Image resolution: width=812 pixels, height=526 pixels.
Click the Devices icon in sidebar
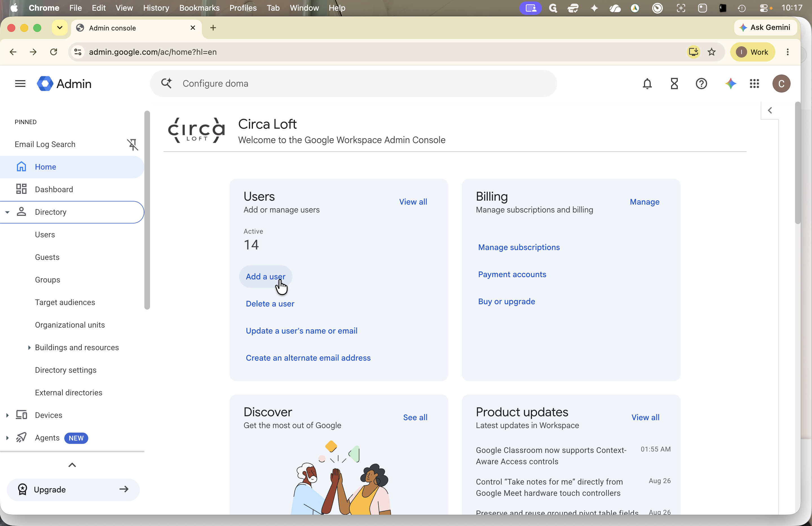(21, 415)
